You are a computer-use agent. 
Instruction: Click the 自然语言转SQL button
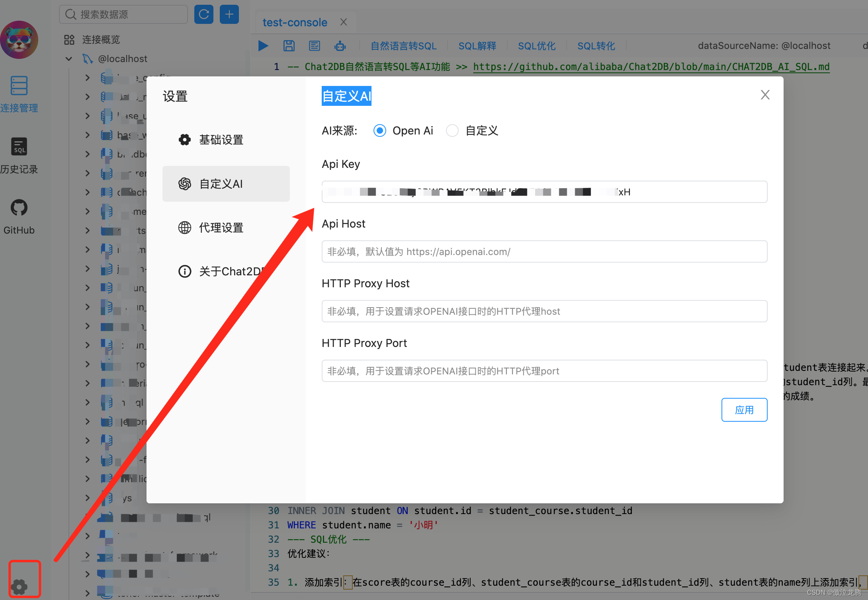pos(403,46)
